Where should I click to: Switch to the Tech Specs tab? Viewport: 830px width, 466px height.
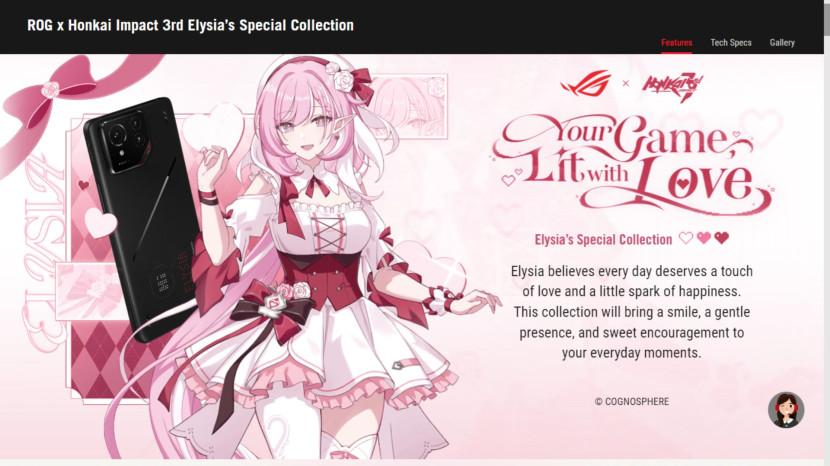[x=730, y=42]
